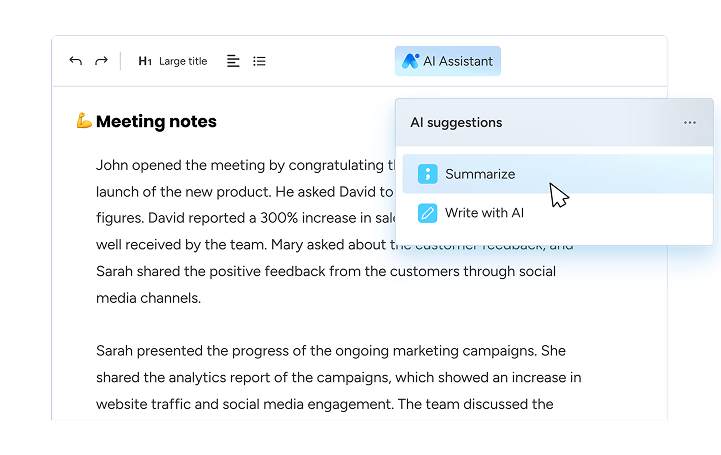Click the AI suggestions panel header text
Viewport: 721px width, 455px height.
[x=456, y=122]
